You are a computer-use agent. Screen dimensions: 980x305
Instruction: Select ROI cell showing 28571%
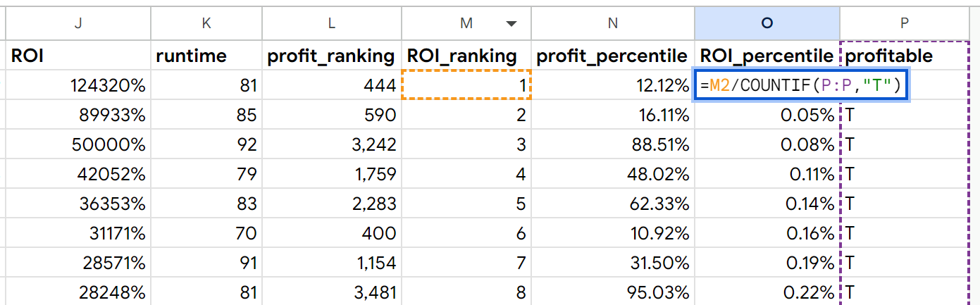[x=77, y=263]
